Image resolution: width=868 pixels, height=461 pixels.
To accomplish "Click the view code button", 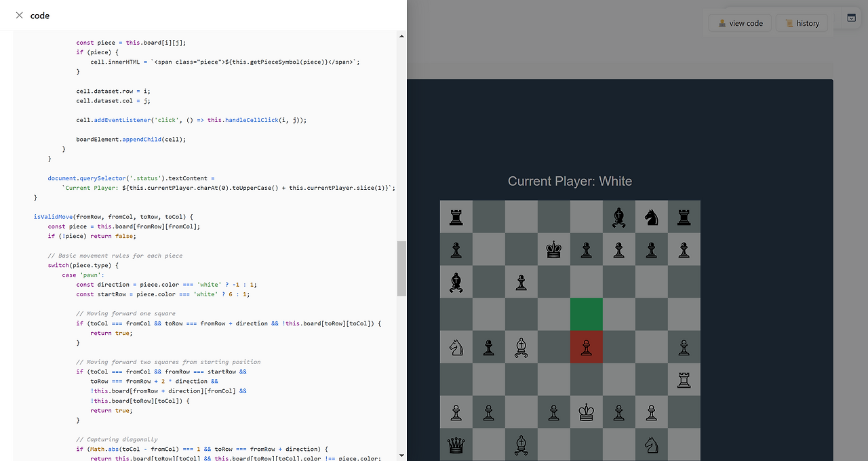I will 740,23.
